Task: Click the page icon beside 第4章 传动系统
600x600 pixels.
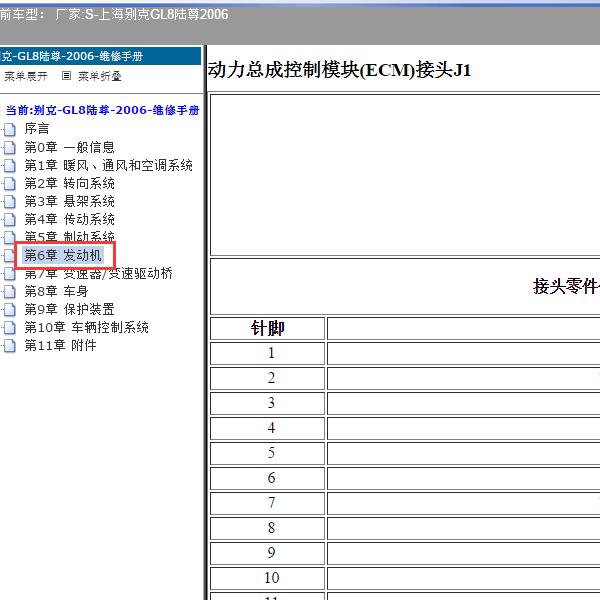Action: 10,219
